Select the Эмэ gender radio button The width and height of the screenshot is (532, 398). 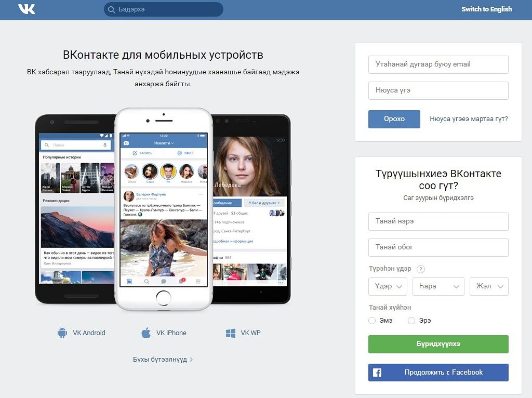372,321
